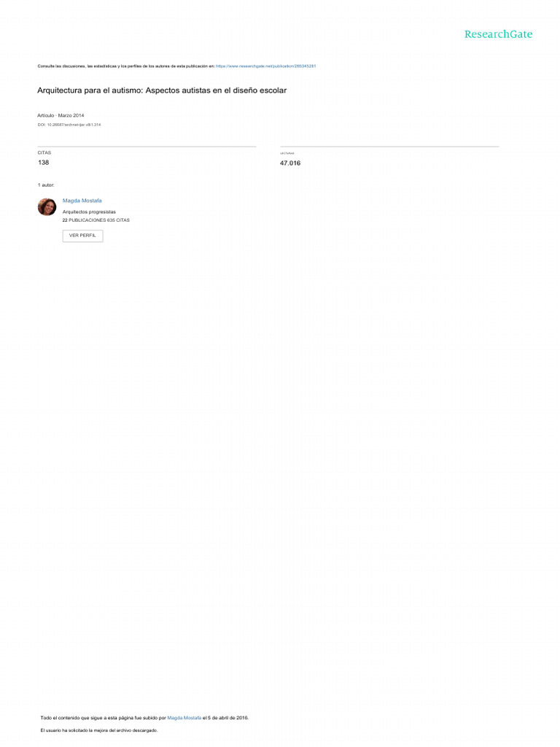
Task: Click the Arquitectos progresistas affiliation text
Action: pyautogui.click(x=89, y=212)
